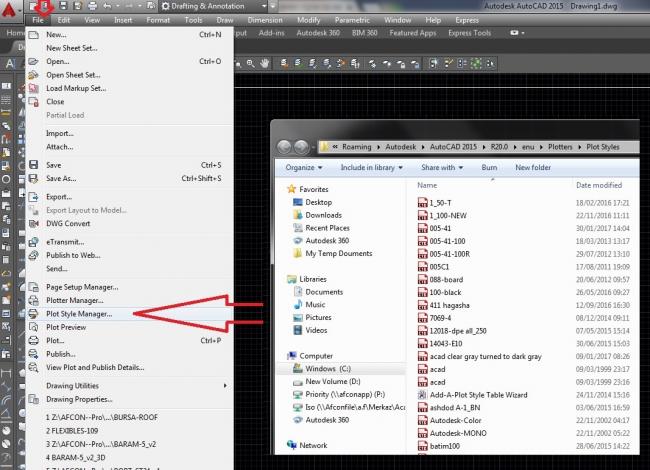Choose Save As from the File menu
The image size is (650, 470).
click(60, 178)
